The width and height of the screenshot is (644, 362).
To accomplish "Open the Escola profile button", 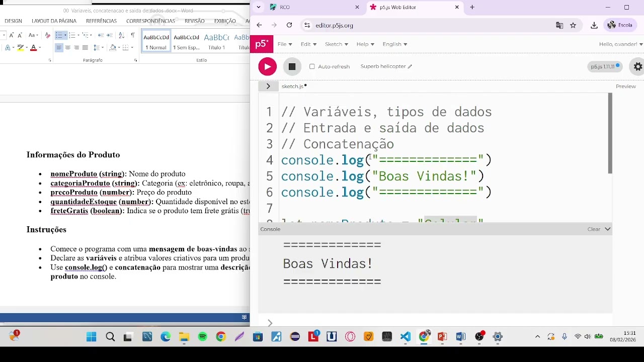I will click(619, 25).
